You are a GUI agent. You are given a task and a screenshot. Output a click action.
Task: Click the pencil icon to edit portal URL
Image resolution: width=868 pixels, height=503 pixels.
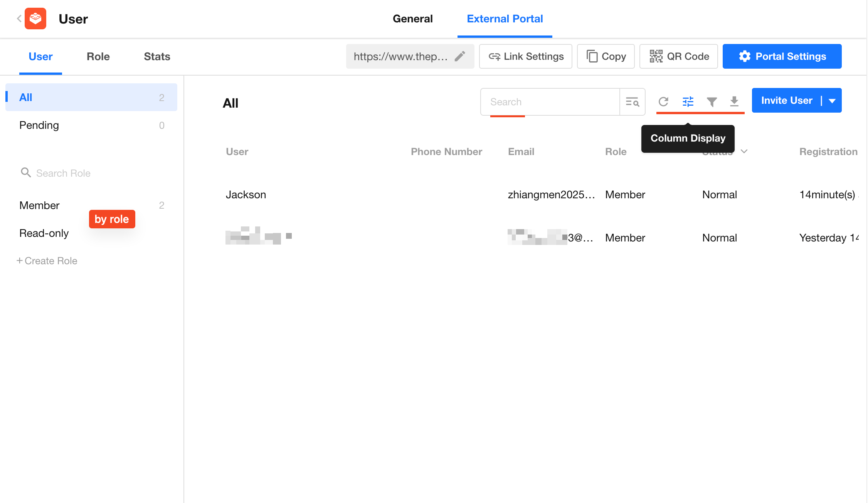pyautogui.click(x=460, y=56)
